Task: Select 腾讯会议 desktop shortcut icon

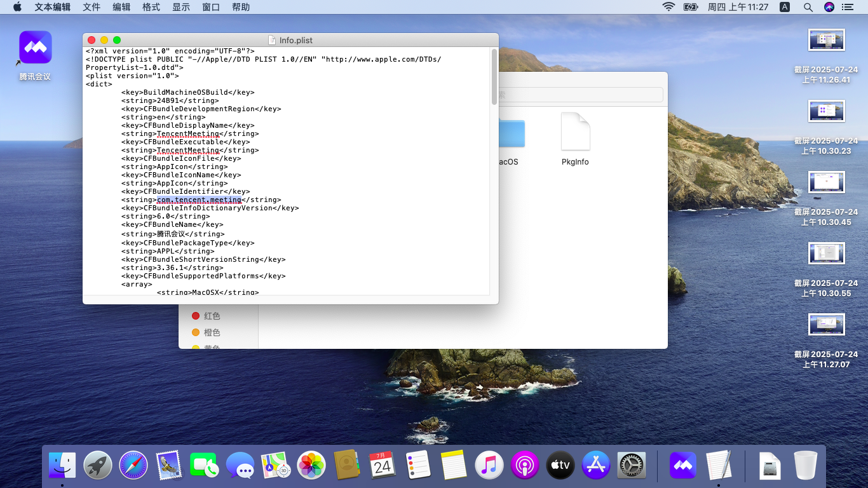Action: (35, 48)
